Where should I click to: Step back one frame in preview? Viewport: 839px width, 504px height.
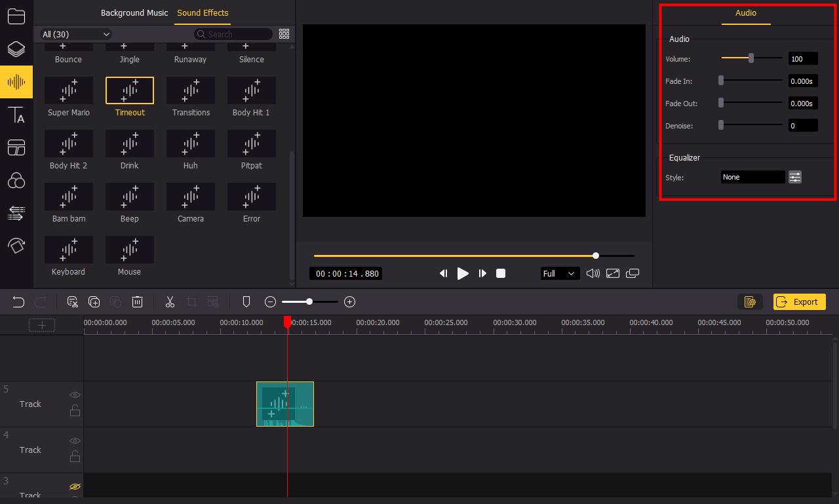444,273
